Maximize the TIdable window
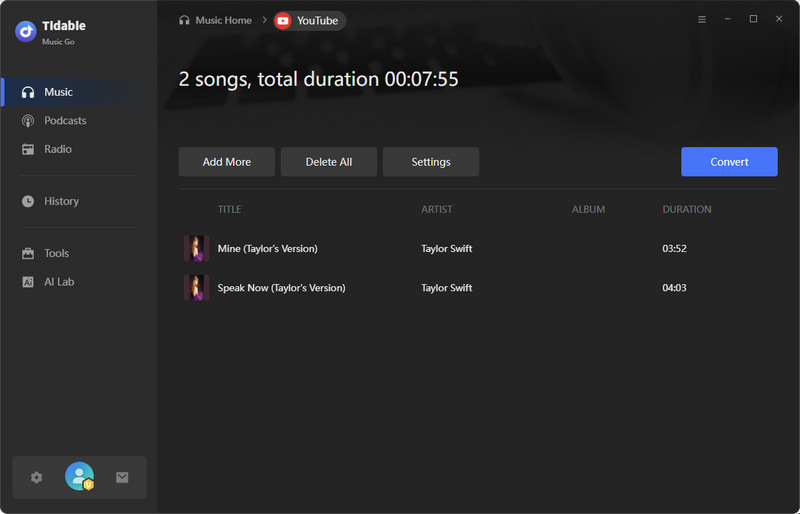Image resolution: width=800 pixels, height=514 pixels. point(753,19)
